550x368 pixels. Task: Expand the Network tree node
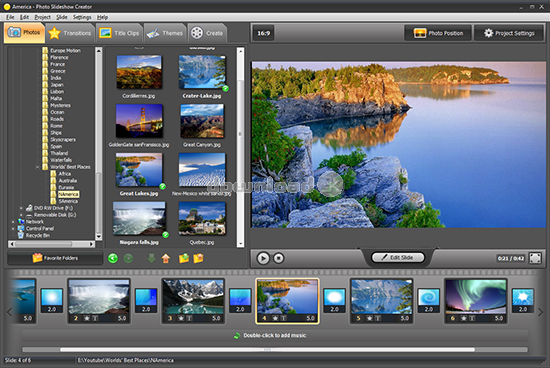tap(13, 222)
